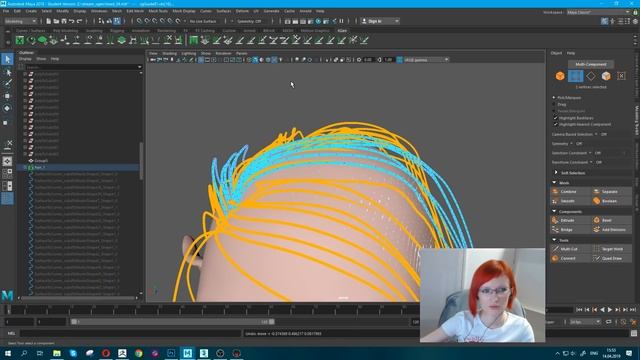This screenshot has width=640, height=360.
Task: Collapse the Tools section
Action: click(x=554, y=240)
